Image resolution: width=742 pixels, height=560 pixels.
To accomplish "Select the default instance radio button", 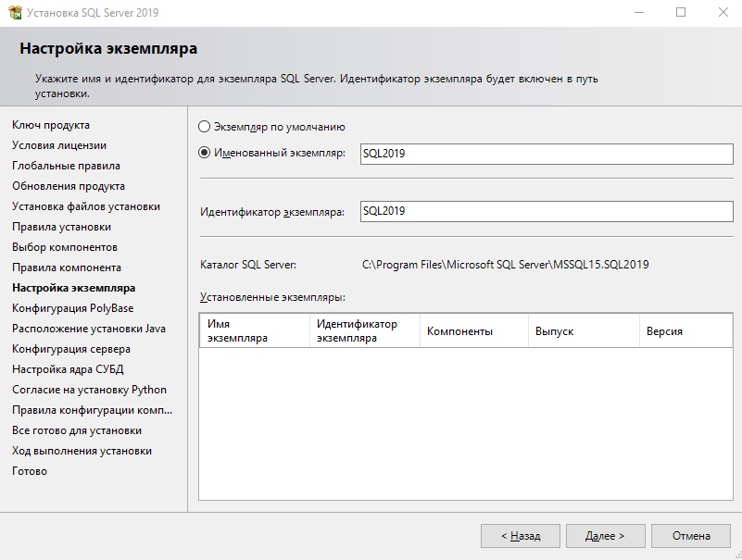I will 204,127.
